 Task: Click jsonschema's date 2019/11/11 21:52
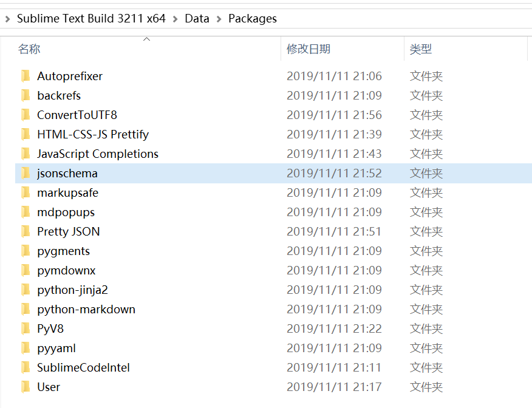point(334,173)
